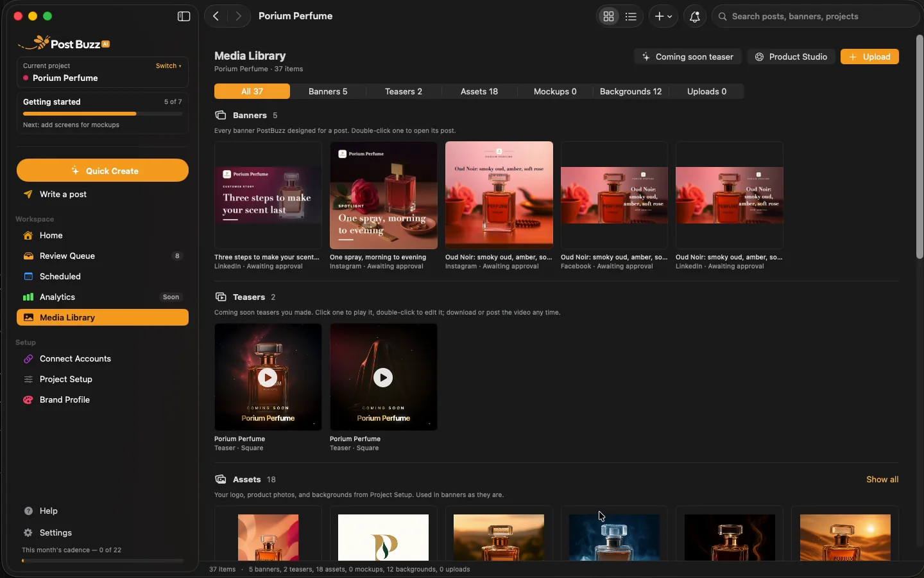The height and width of the screenshot is (578, 924).
Task: Select the LinkedIn Oud Noir banner thumbnail
Action: tap(730, 195)
